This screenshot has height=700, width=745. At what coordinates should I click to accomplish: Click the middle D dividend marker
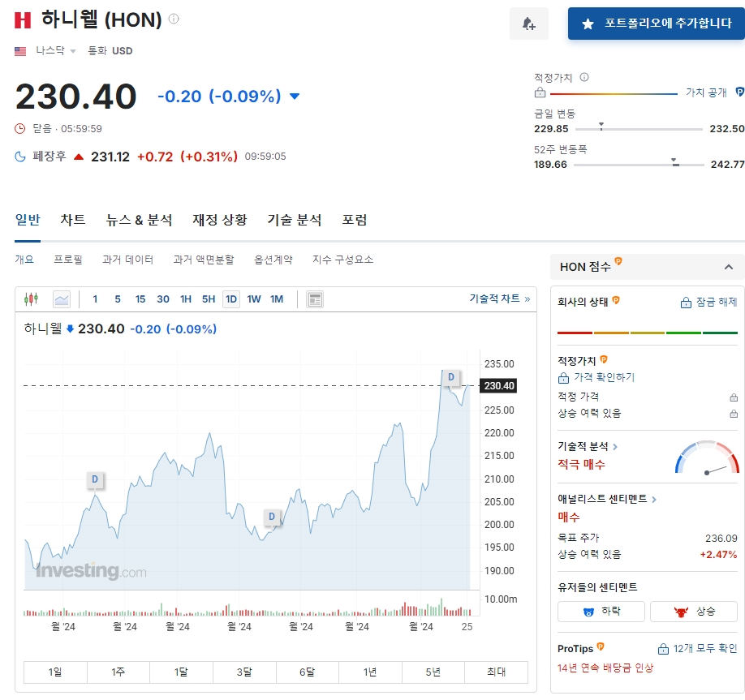(272, 517)
